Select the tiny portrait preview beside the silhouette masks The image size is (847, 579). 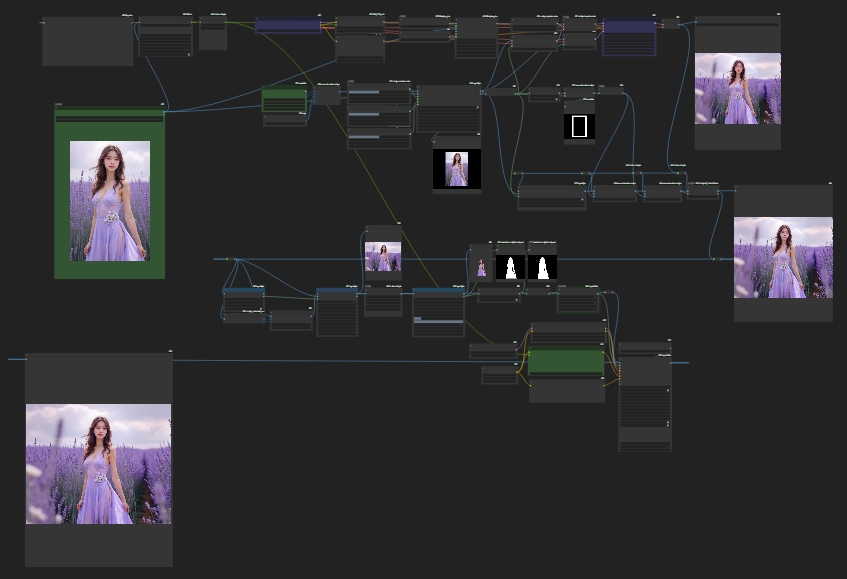tap(481, 267)
